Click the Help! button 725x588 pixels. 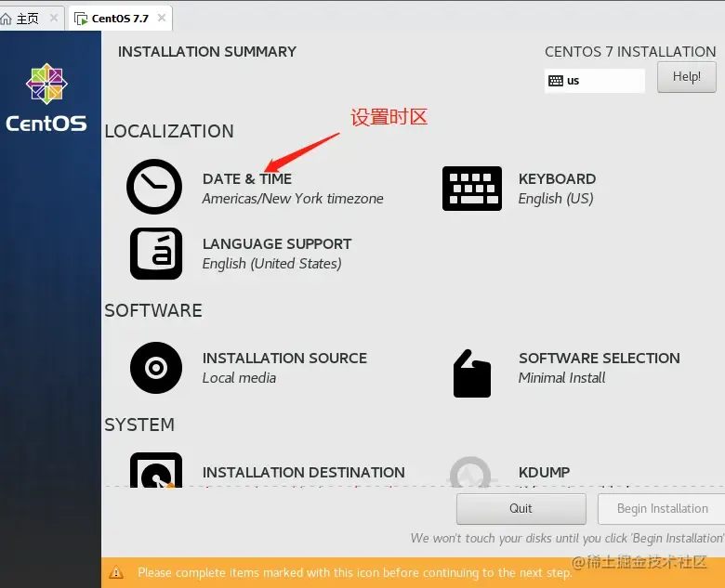point(687,77)
